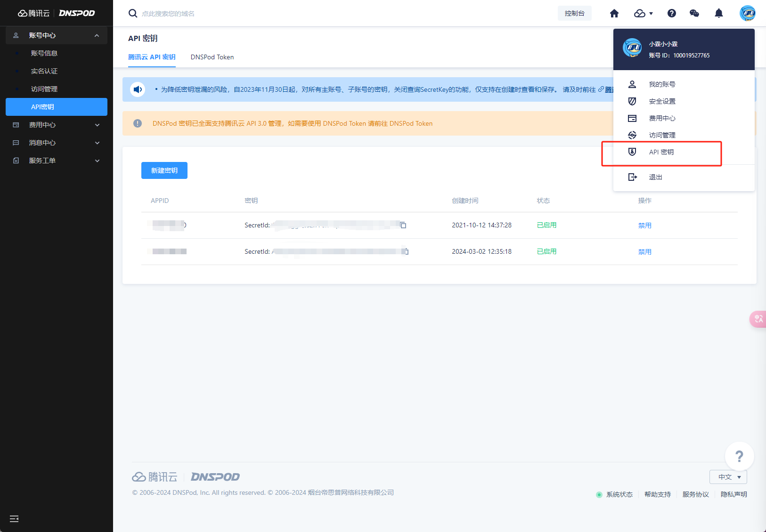Open the 中文 language dropdown
The height and width of the screenshot is (532, 766).
click(728, 477)
